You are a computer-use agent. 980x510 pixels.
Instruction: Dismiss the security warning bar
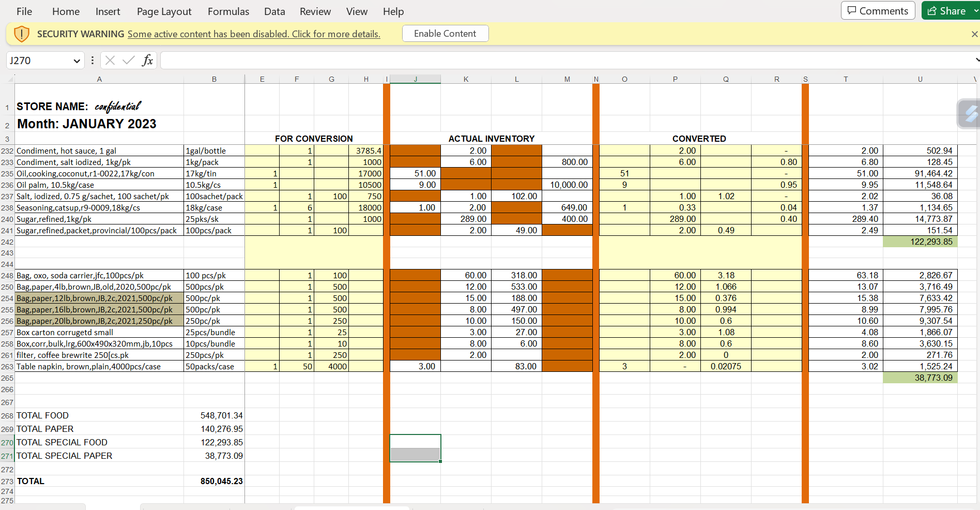(x=974, y=34)
